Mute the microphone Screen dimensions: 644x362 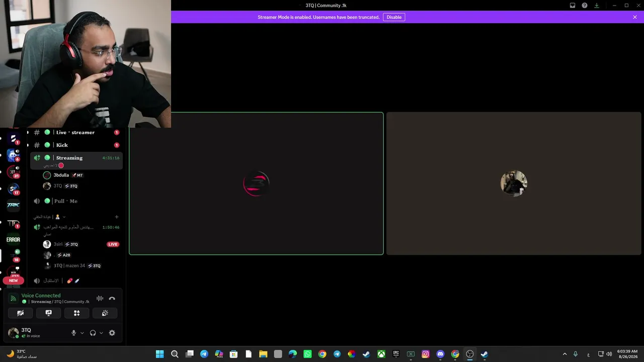point(73,333)
